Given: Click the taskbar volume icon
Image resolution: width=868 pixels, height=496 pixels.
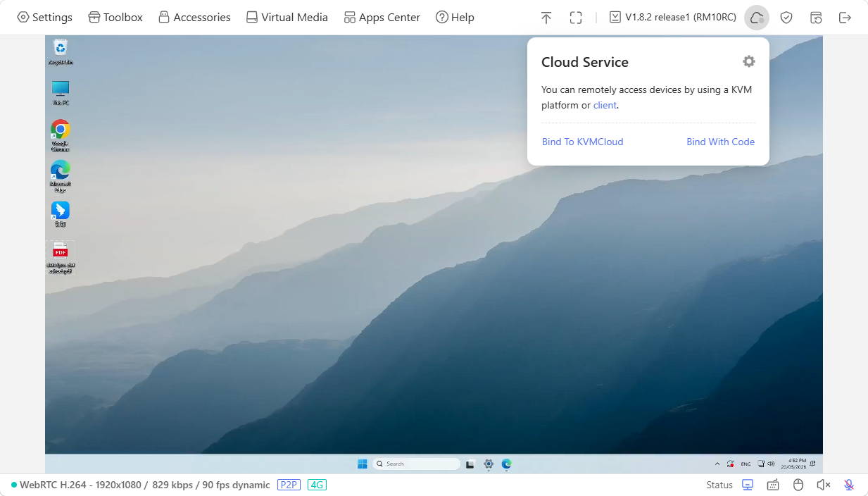Looking at the screenshot, I should (771, 464).
